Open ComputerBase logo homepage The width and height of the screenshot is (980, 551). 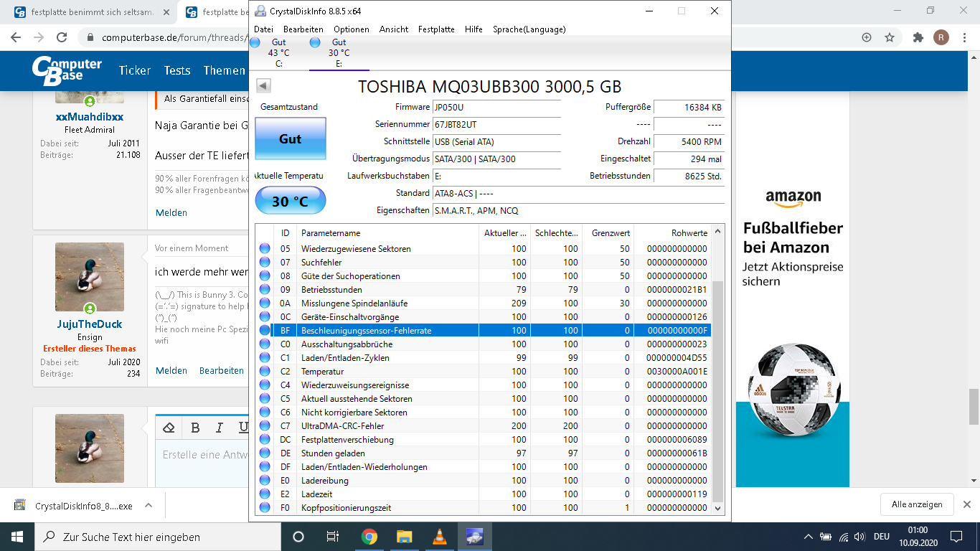[x=67, y=70]
